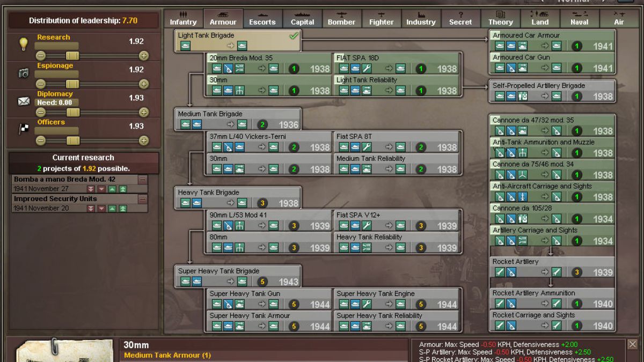Open the Infantry tab
Screen dimensions: 644x362
(184, 18)
